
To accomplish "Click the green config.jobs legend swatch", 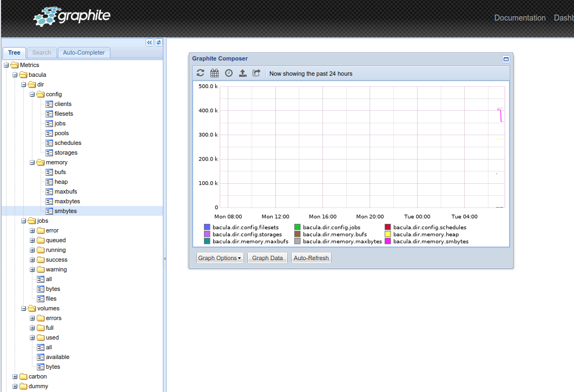I will click(297, 227).
